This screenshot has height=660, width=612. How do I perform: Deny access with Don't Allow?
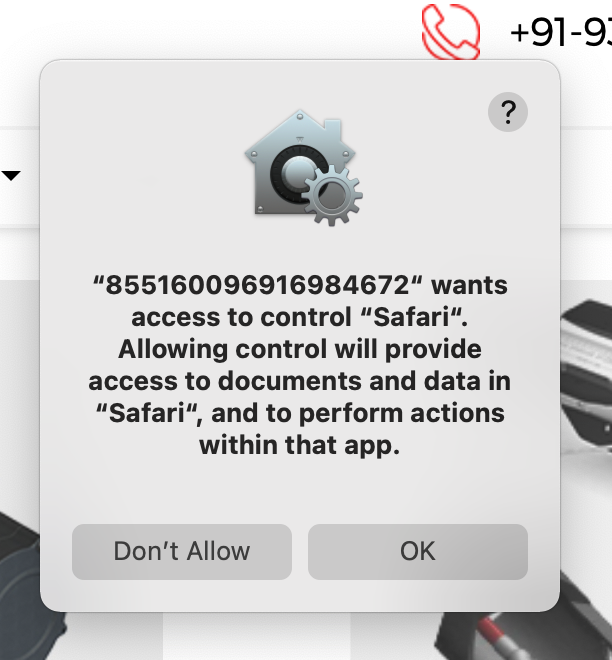[x=182, y=551]
